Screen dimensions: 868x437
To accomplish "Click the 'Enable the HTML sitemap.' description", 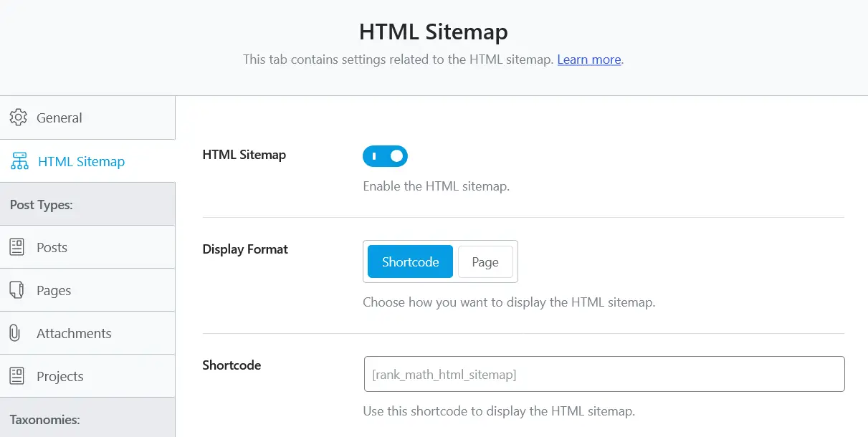I will tap(436, 186).
